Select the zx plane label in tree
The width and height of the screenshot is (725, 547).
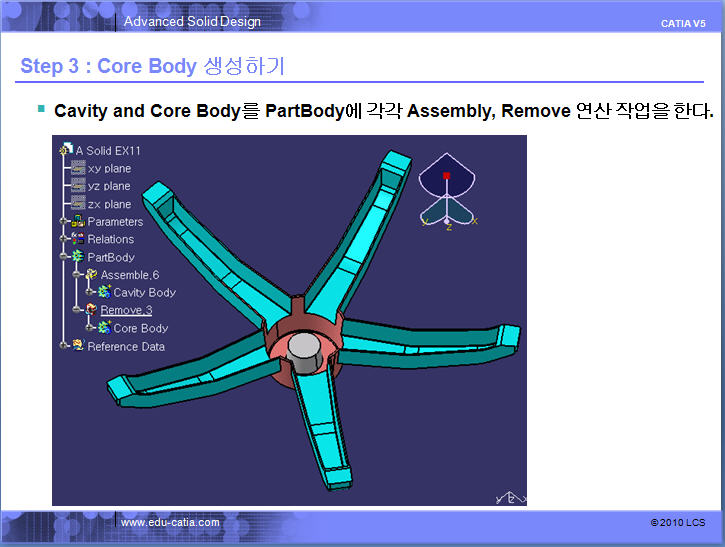pos(110,204)
